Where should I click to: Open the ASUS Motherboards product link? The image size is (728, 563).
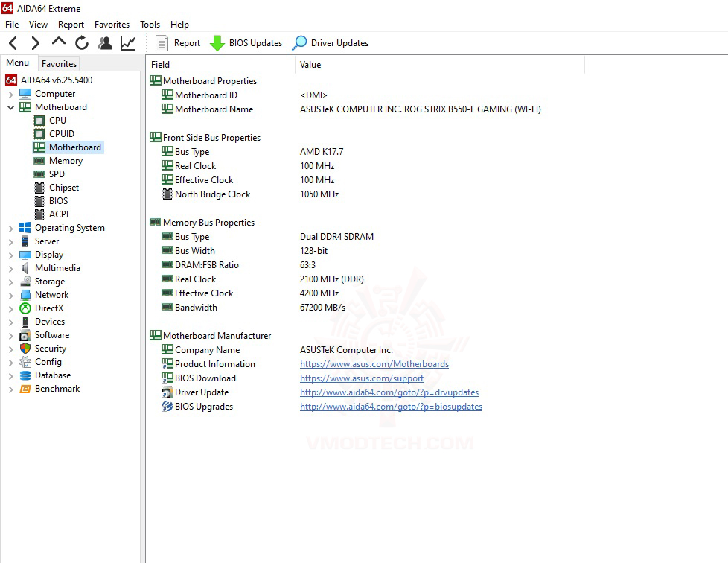(x=374, y=364)
